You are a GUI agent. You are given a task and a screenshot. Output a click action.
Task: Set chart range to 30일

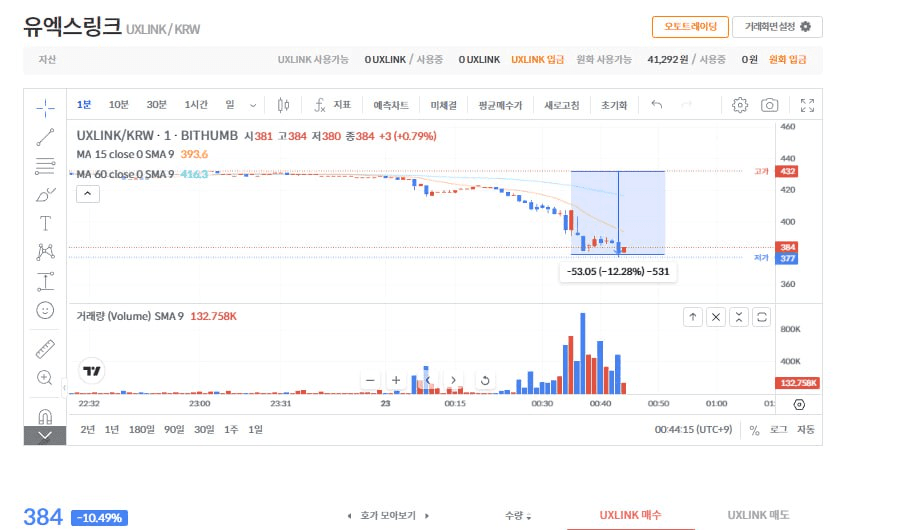point(204,430)
